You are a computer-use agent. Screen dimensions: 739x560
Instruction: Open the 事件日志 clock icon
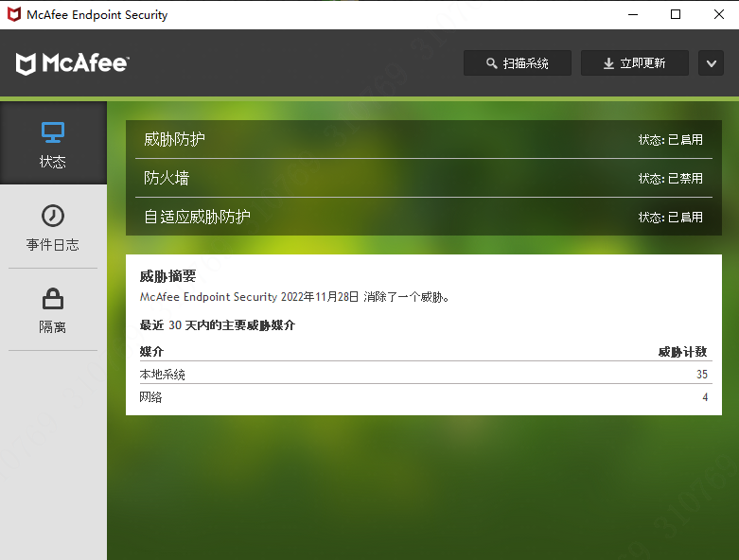pyautogui.click(x=53, y=216)
